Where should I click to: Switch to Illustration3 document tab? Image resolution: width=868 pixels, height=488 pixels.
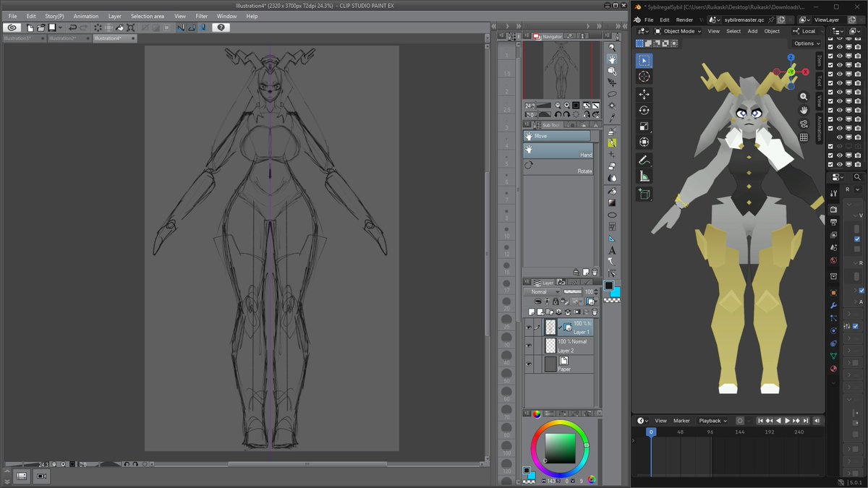(x=24, y=38)
